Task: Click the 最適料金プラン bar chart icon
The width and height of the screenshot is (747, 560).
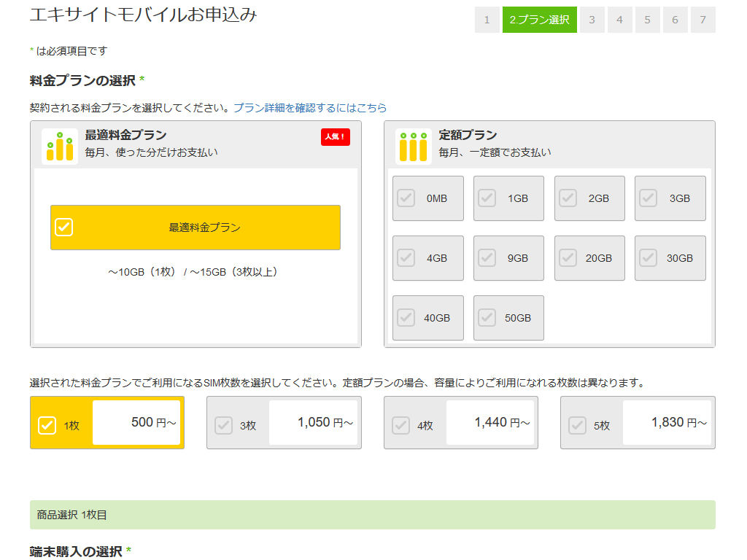Action: coord(60,147)
